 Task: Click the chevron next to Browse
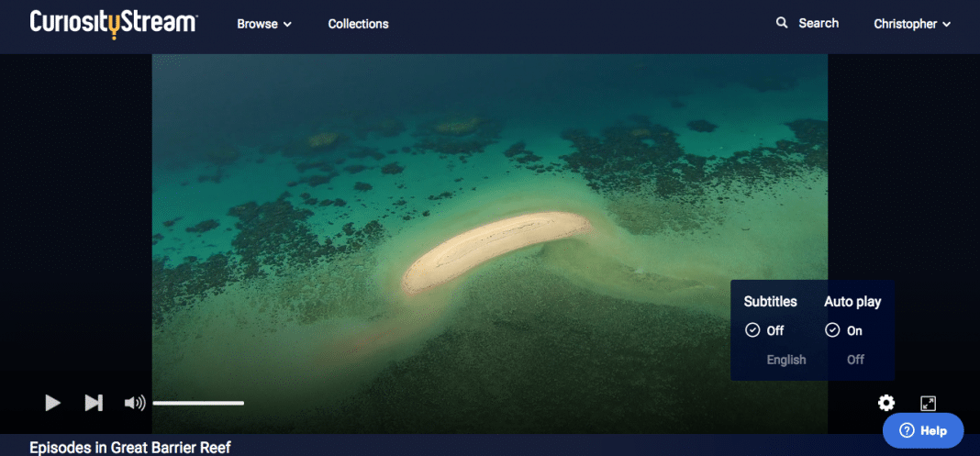tap(287, 25)
